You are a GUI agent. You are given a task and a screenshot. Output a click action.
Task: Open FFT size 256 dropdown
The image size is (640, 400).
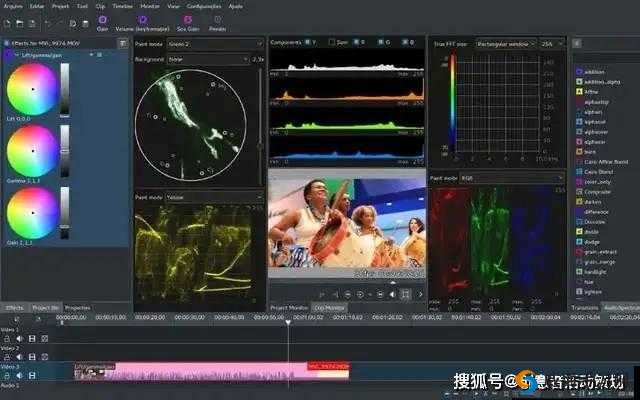tap(552, 44)
